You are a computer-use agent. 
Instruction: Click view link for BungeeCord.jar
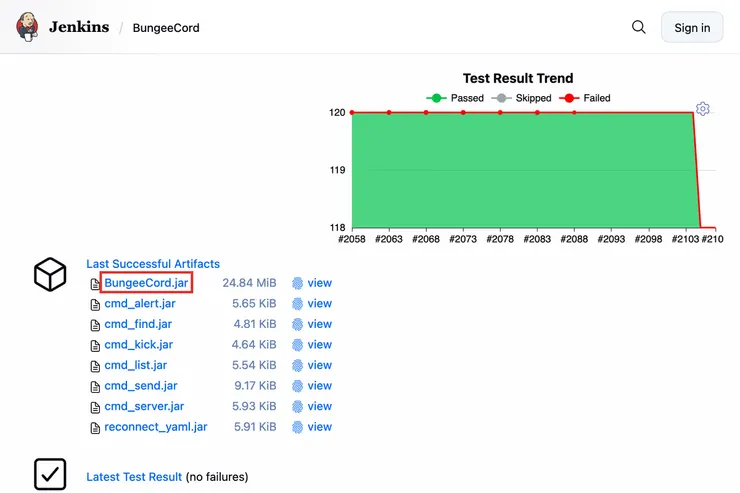(x=320, y=283)
